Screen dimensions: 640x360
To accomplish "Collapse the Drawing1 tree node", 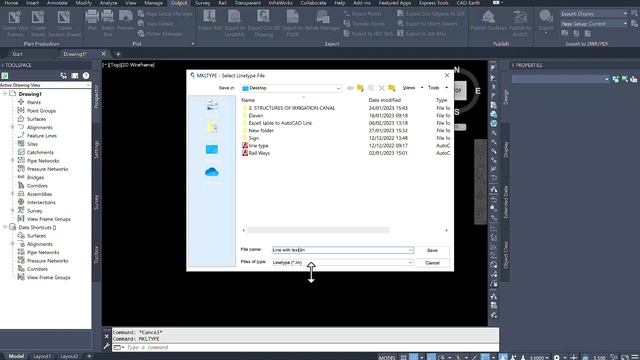I will (5, 94).
